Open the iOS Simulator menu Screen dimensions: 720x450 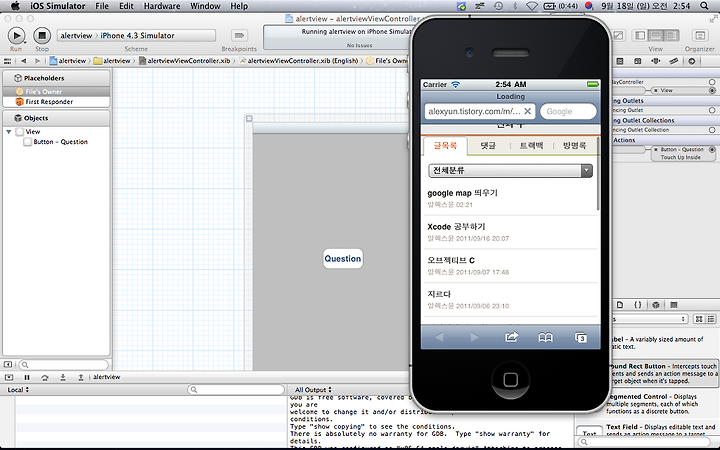click(x=57, y=6)
